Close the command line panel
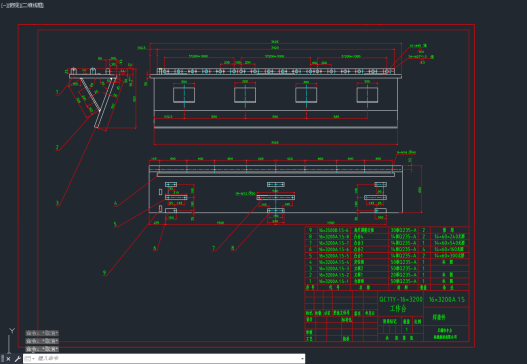This screenshot has height=364, width=527. (8, 359)
